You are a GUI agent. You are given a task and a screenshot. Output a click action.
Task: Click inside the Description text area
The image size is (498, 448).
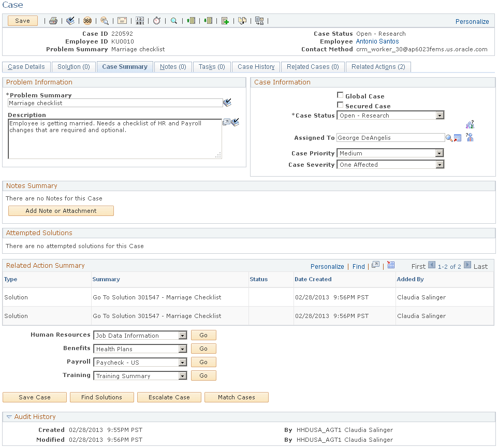[114, 137]
